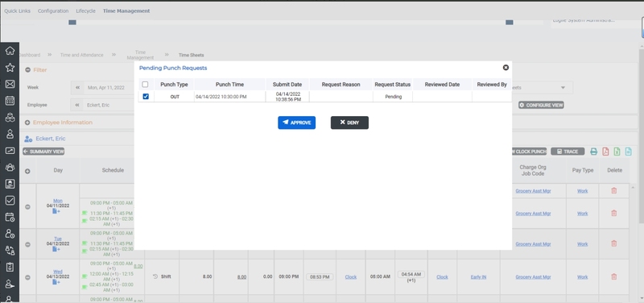Click the Clock link next to 04:54 AM
644x303 pixels.
click(442, 276)
